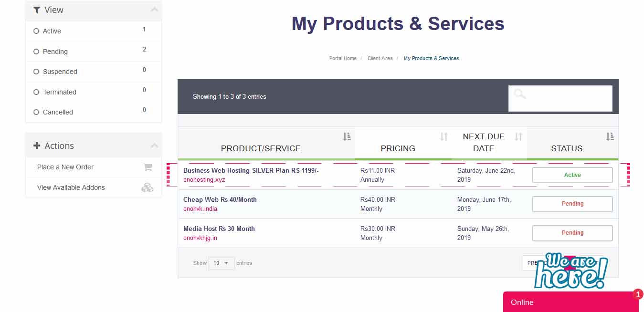
Task: Click sort icon in Product/Service column header
Action: pyautogui.click(x=347, y=137)
